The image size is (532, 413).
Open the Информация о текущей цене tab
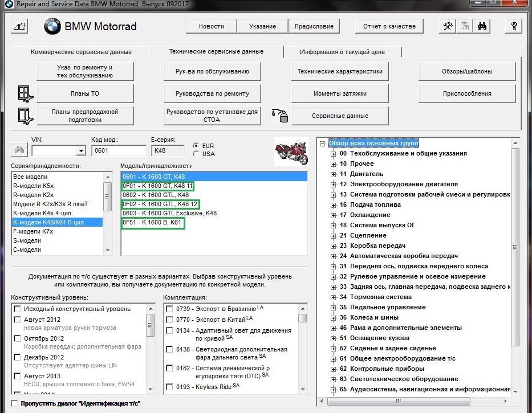[342, 52]
